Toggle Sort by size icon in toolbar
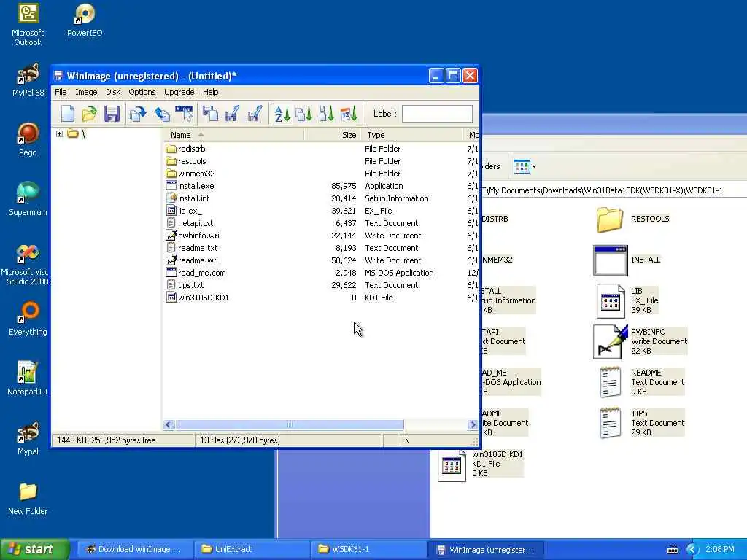This screenshot has width=747, height=560. click(x=326, y=114)
